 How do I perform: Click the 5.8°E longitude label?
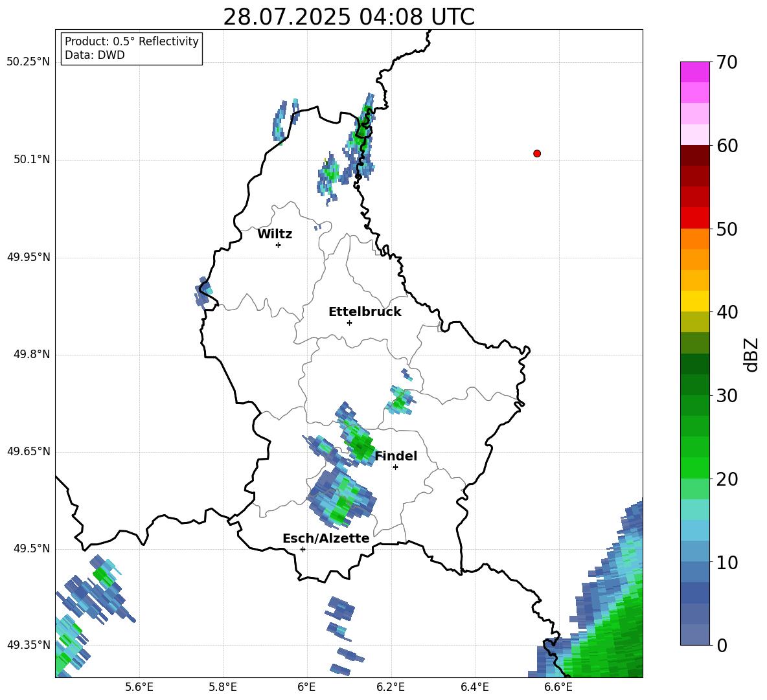pos(223,687)
